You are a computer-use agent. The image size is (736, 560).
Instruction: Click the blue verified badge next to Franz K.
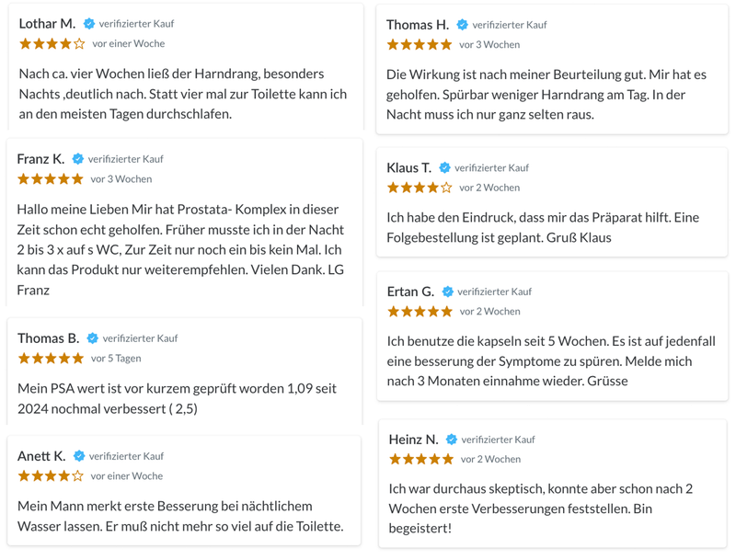[x=78, y=159]
